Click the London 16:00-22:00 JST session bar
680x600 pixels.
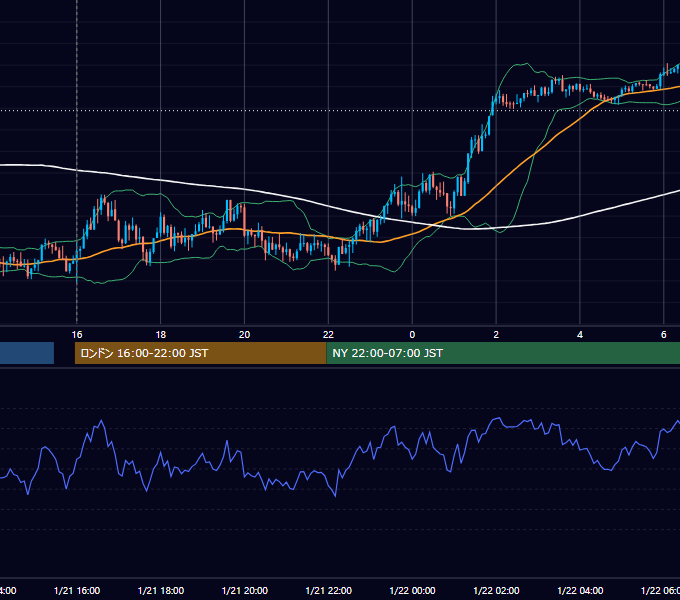(x=200, y=353)
